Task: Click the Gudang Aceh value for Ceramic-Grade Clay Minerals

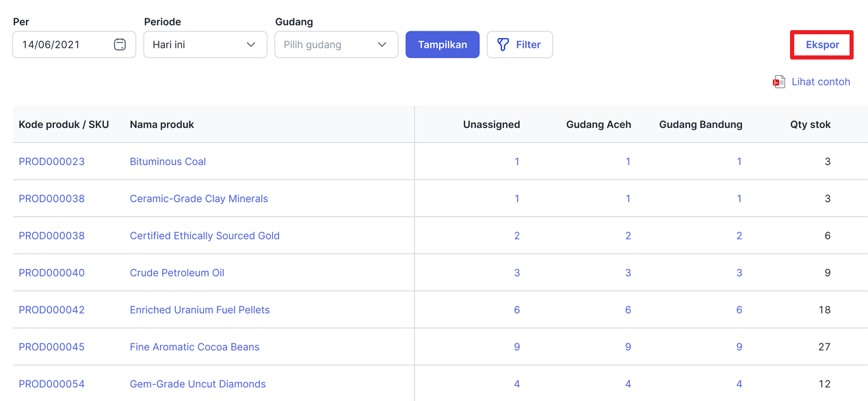Action: tap(628, 198)
